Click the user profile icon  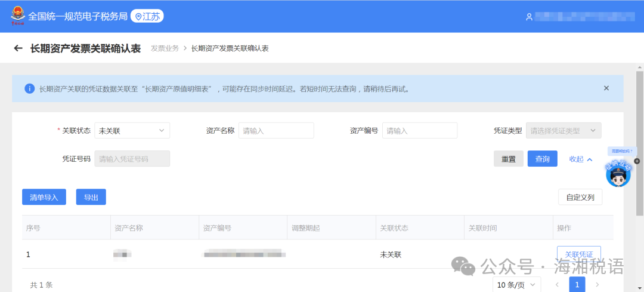tap(529, 17)
